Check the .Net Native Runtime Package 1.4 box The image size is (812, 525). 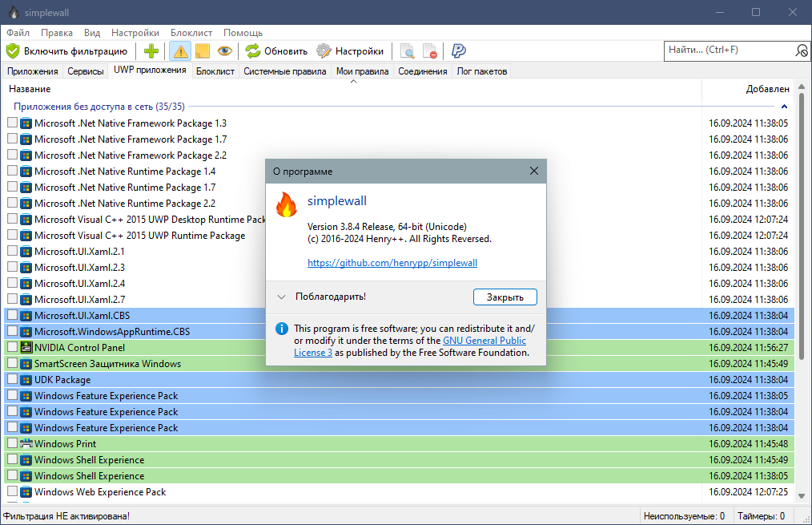pos(13,171)
